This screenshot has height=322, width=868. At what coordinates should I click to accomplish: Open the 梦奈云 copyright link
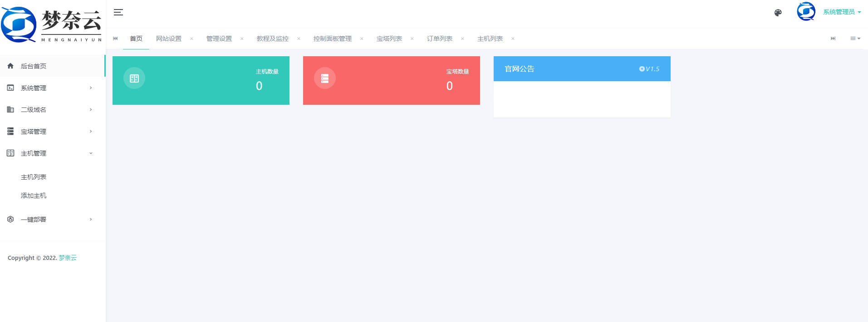(x=68, y=258)
